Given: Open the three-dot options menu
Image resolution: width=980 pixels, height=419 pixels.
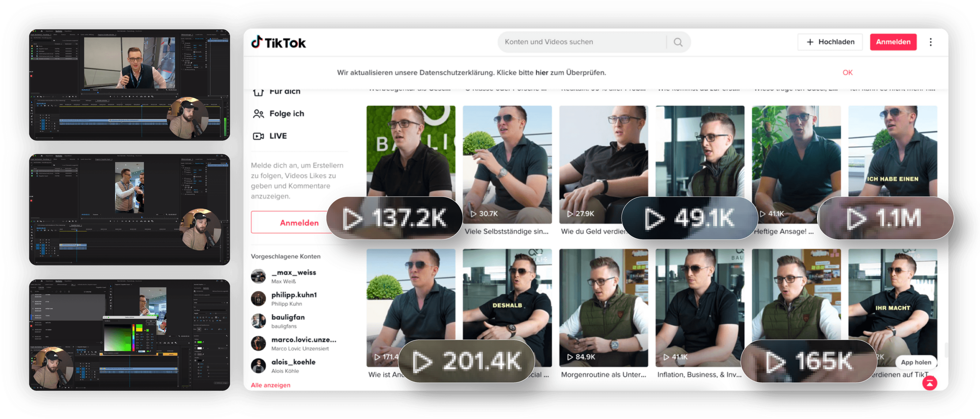Looking at the screenshot, I should pyautogui.click(x=931, y=42).
